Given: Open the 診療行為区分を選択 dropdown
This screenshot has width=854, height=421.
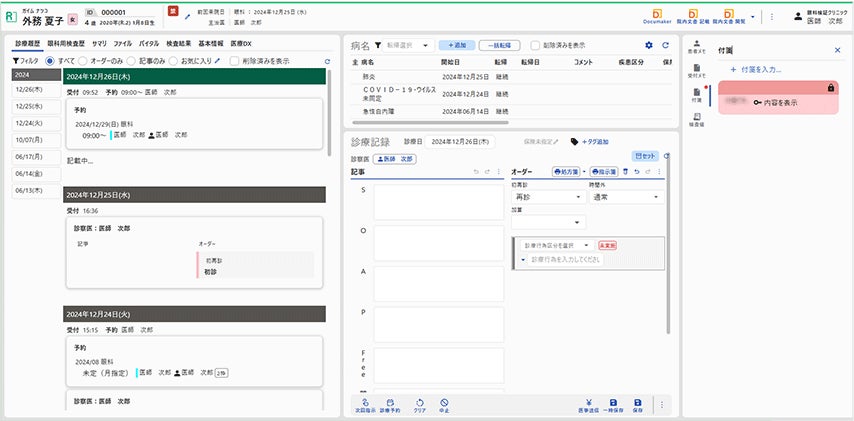Looking at the screenshot, I should [556, 245].
